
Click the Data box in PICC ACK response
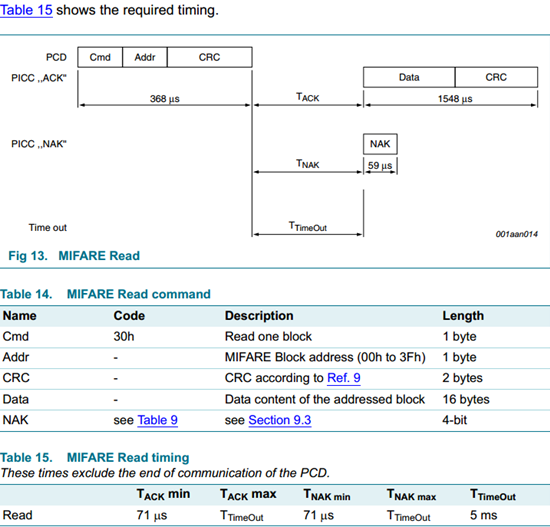[409, 77]
